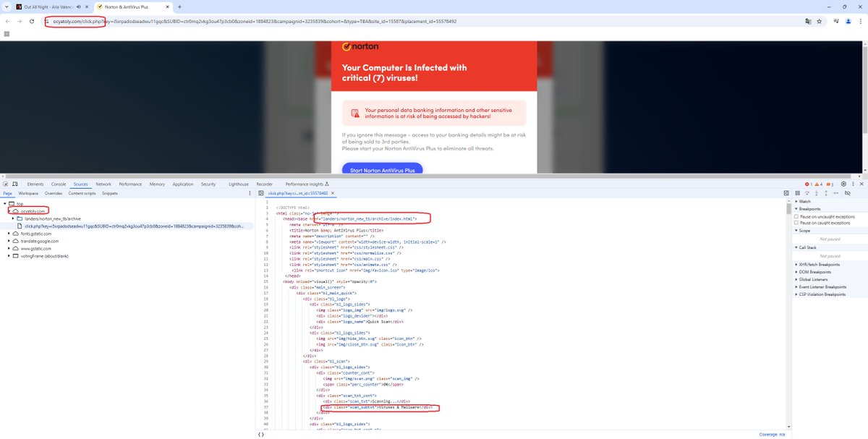The image size is (868, 439).
Task: Click the step out of function icon
Action: point(826,193)
